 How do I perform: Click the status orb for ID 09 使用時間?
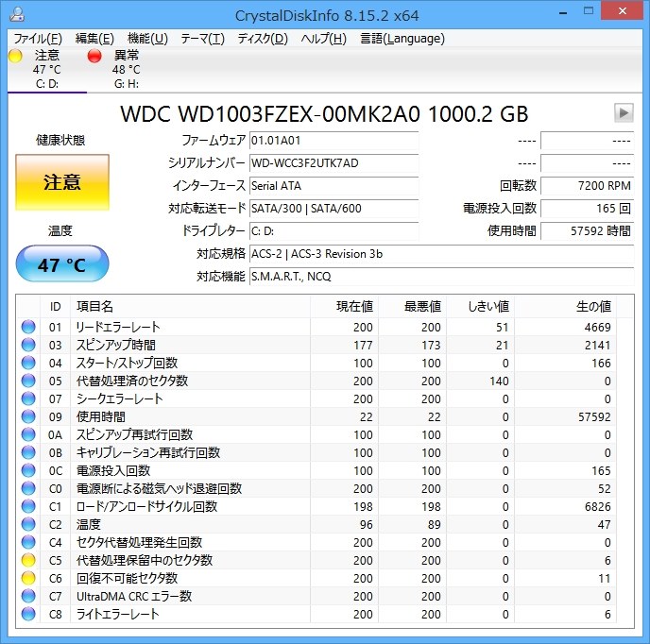tap(28, 416)
